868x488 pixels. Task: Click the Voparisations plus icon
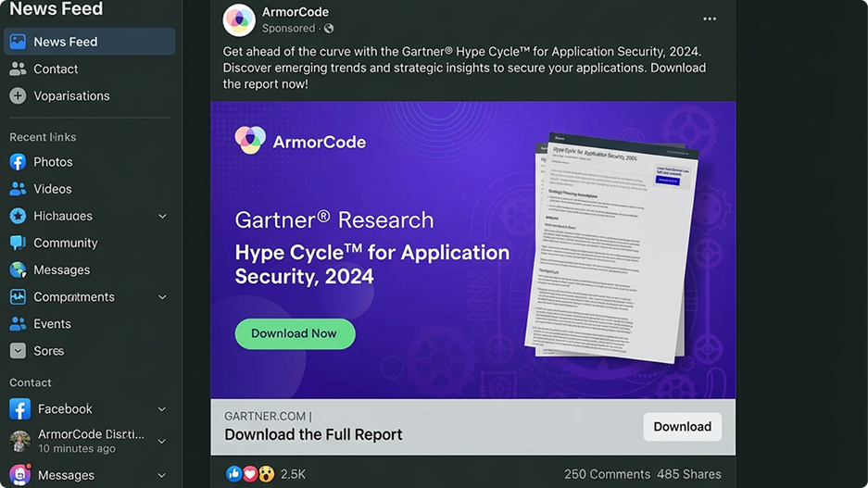(18, 95)
